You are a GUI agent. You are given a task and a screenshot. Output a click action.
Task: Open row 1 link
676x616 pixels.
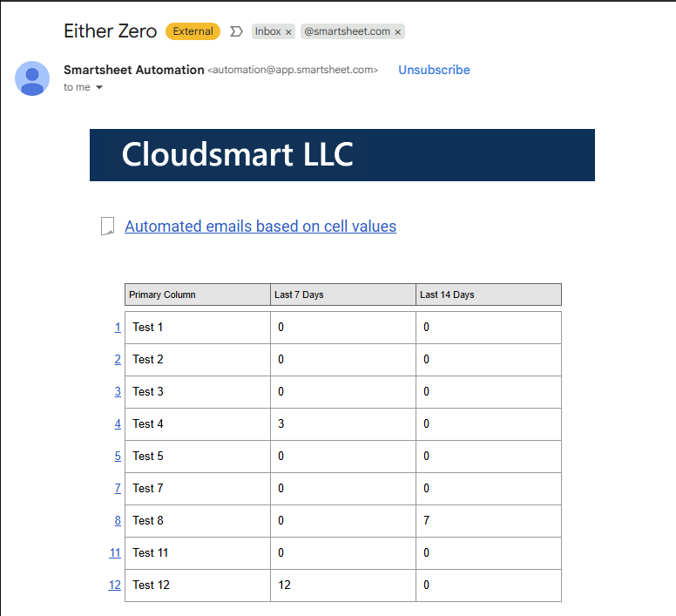tap(118, 328)
